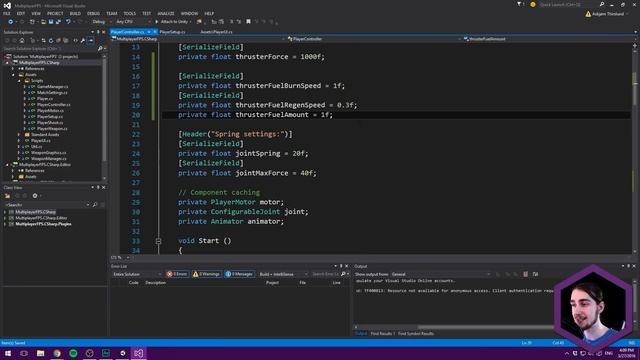The width and height of the screenshot is (640, 360).
Task: Open Spotify from the taskbar
Action: (73, 353)
